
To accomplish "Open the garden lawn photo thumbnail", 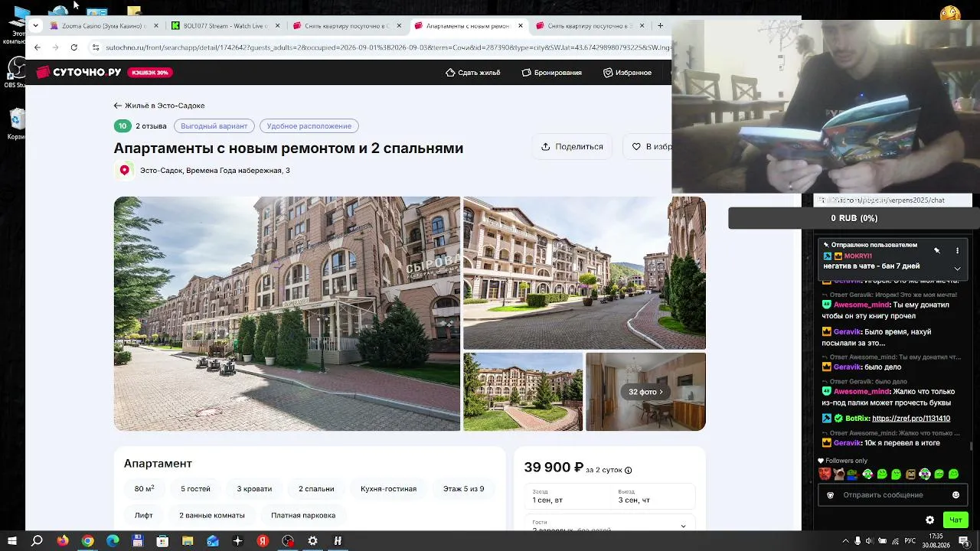I will point(523,392).
